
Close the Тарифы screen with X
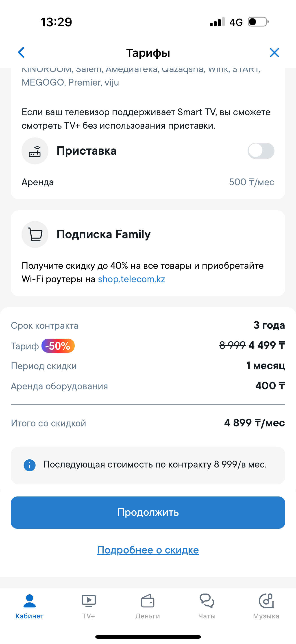coord(274,53)
